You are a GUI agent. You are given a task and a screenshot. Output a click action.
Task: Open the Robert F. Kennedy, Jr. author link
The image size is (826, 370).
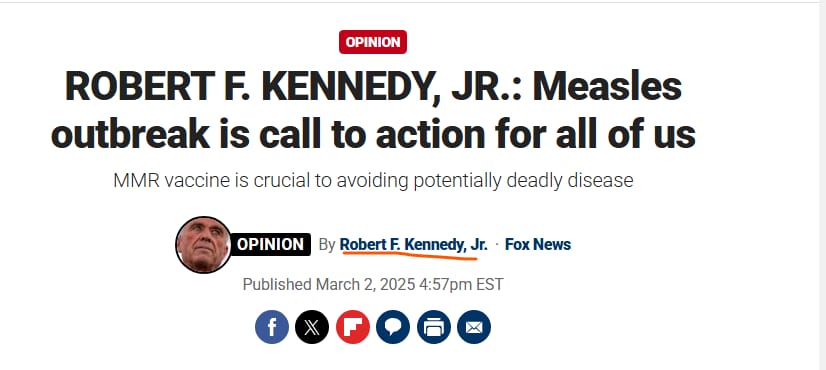(x=414, y=245)
